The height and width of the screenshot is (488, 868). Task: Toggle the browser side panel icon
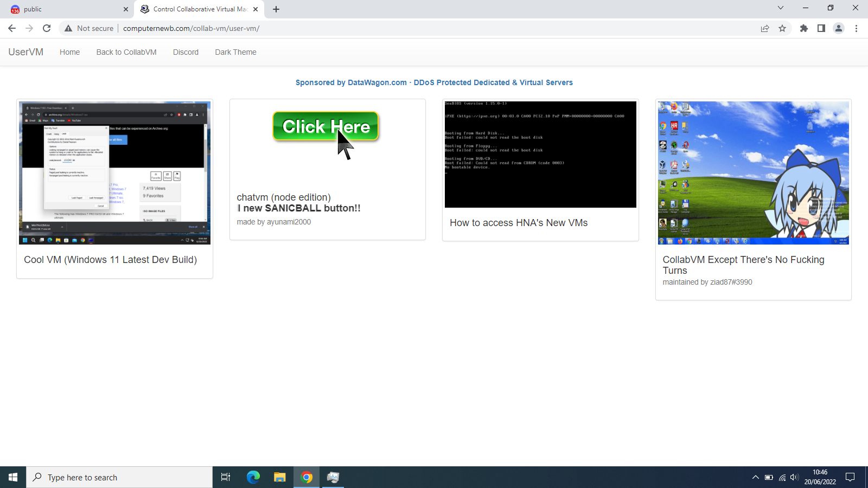point(821,28)
